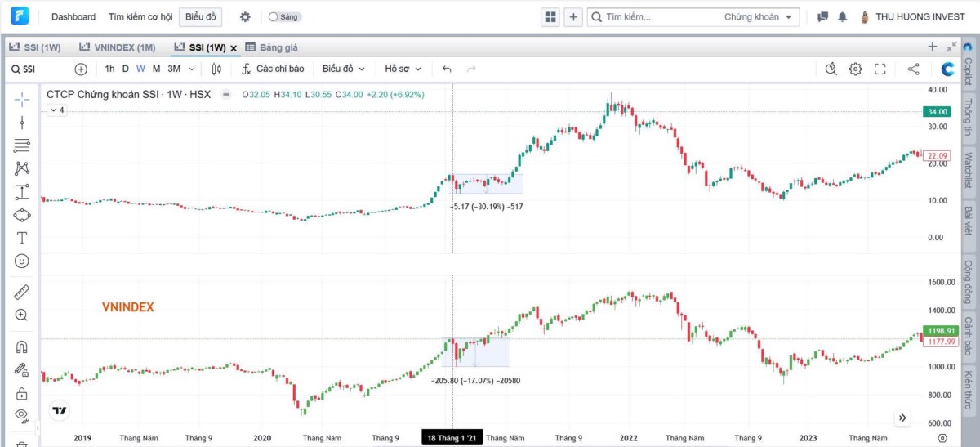Toggle lock all drawings padlock
The image size is (980, 447).
click(22, 393)
